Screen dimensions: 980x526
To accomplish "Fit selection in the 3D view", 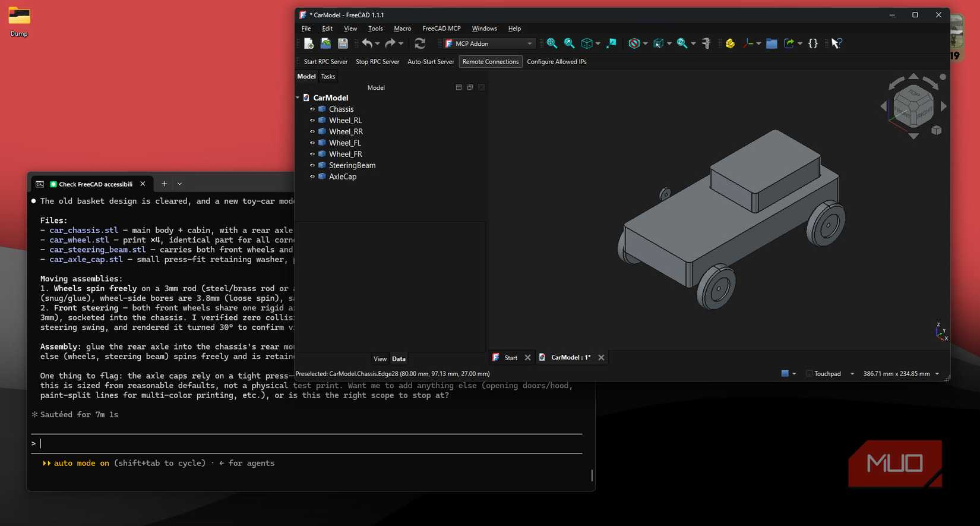I will point(569,43).
